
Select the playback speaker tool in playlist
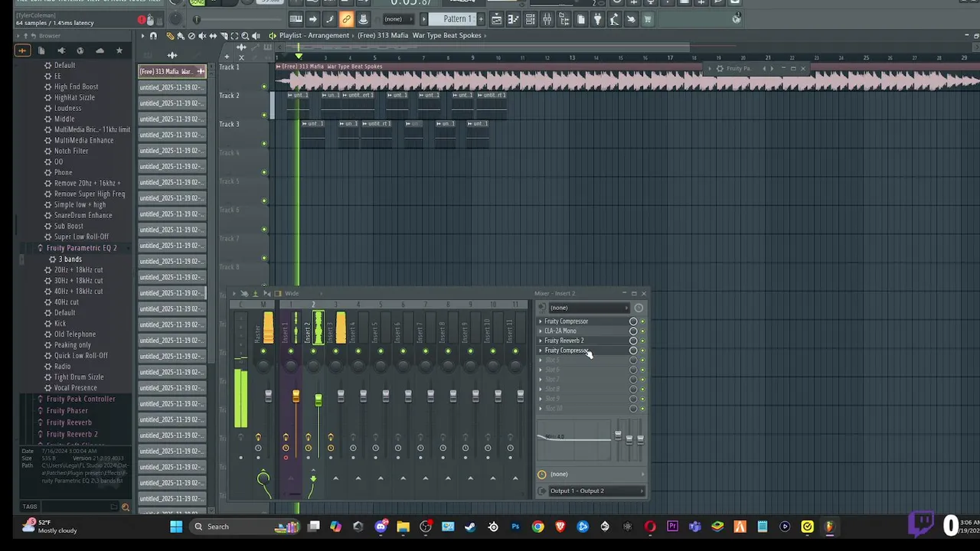[256, 36]
